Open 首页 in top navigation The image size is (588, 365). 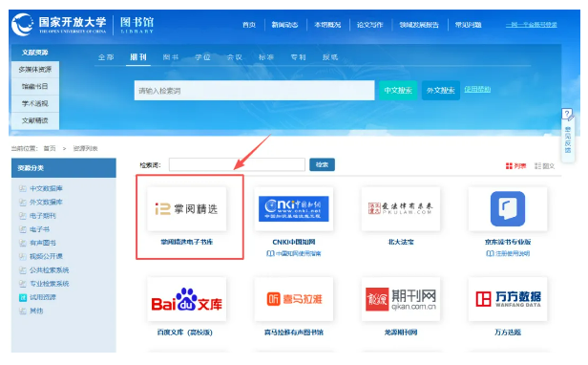point(249,25)
